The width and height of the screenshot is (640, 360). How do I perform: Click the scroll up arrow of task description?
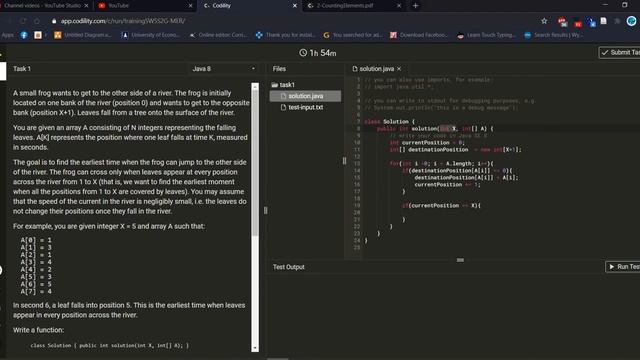(255, 87)
